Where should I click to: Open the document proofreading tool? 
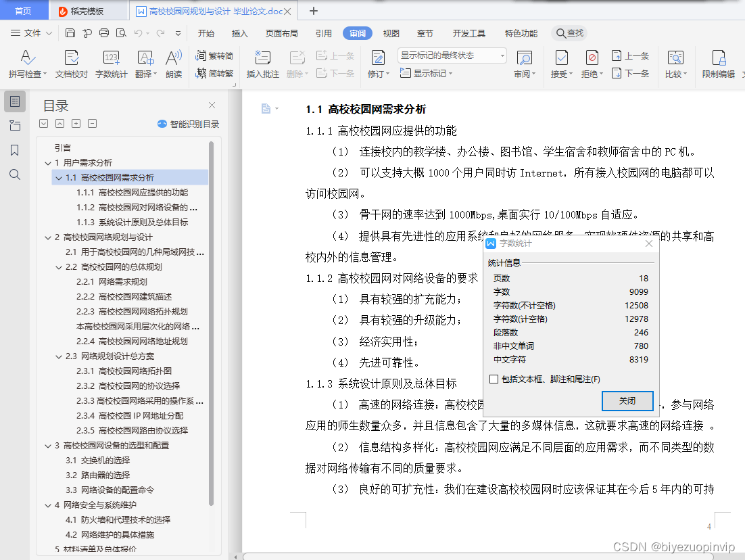[x=71, y=64]
